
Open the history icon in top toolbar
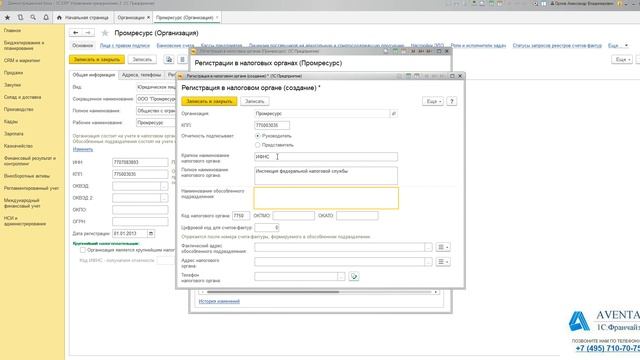(20, 18)
